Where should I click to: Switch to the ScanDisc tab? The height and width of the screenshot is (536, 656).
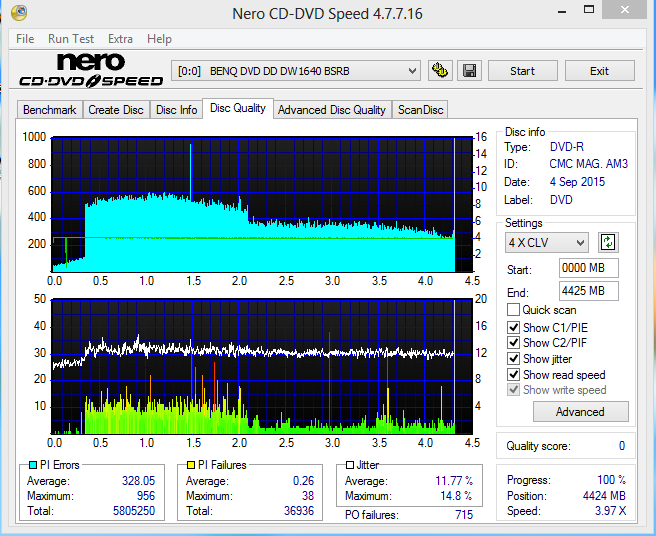tap(420, 110)
